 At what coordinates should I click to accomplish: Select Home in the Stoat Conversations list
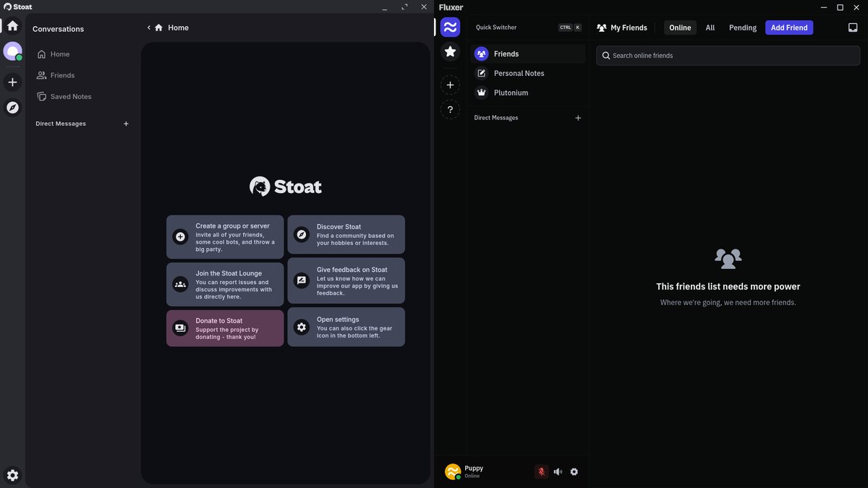point(82,54)
